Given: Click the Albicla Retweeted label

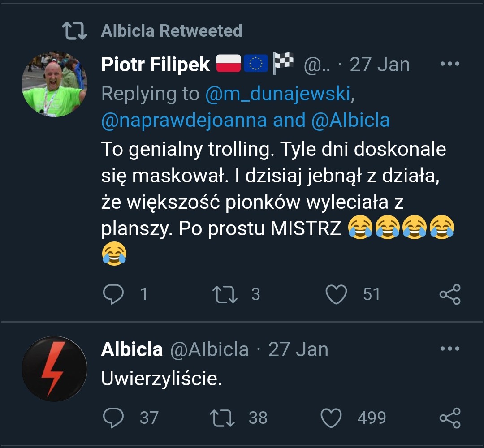Looking at the screenshot, I should [172, 31].
